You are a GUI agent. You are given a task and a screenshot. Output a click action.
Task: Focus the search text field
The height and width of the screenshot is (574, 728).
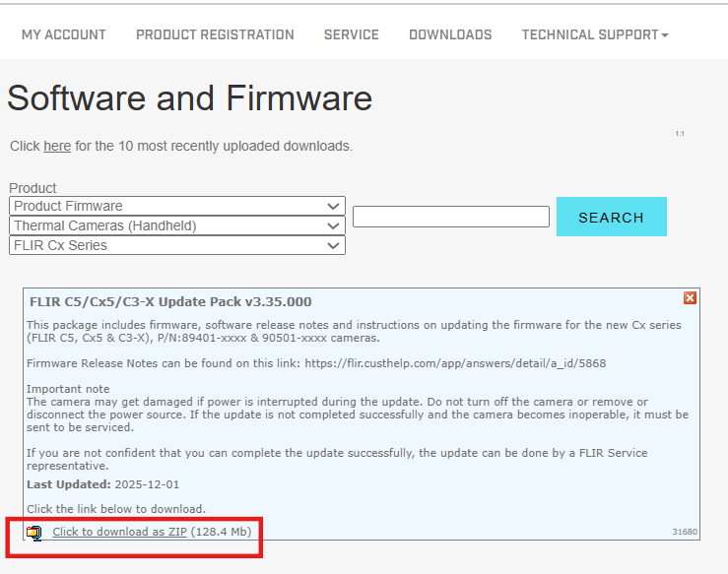click(450, 217)
